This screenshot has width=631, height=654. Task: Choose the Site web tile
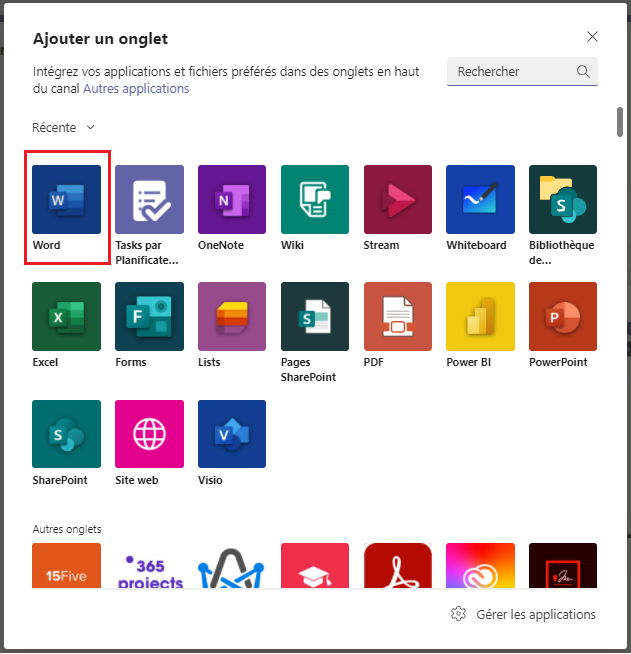coord(149,434)
